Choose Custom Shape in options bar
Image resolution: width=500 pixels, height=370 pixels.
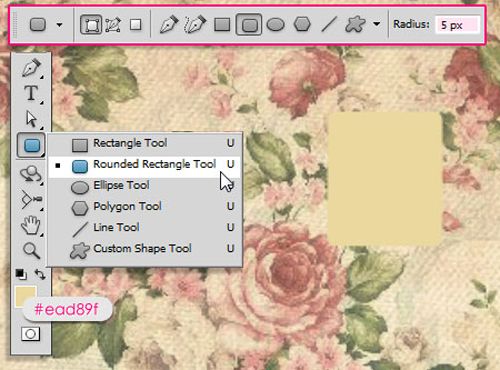pyautogui.click(x=355, y=24)
